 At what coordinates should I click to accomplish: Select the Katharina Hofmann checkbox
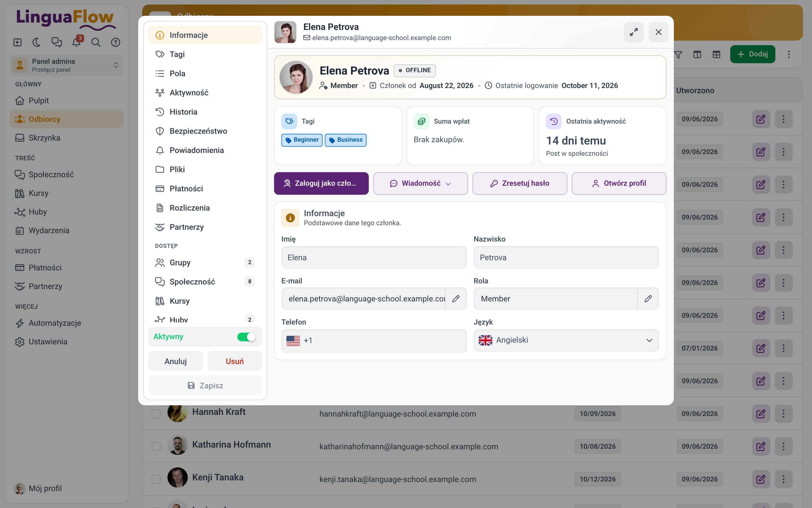[x=156, y=446]
